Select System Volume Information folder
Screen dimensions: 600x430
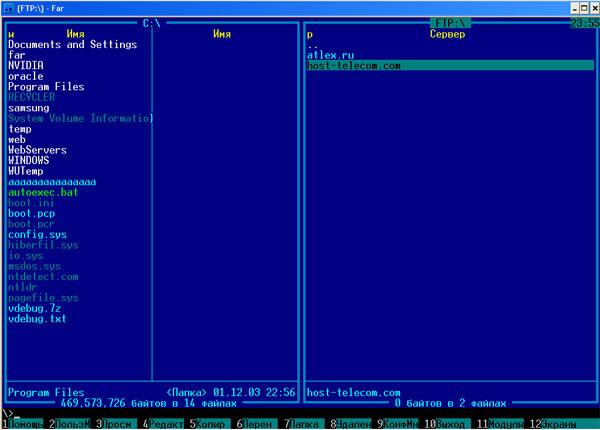tap(80, 118)
